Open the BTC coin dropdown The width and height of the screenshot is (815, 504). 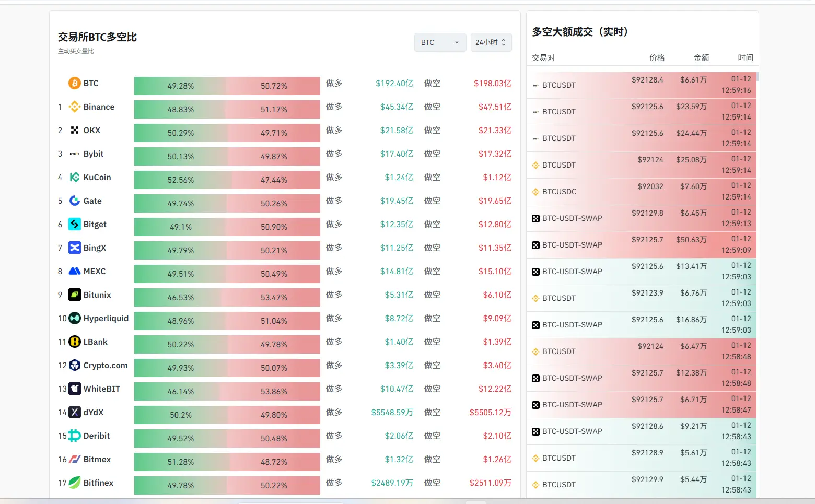(440, 42)
